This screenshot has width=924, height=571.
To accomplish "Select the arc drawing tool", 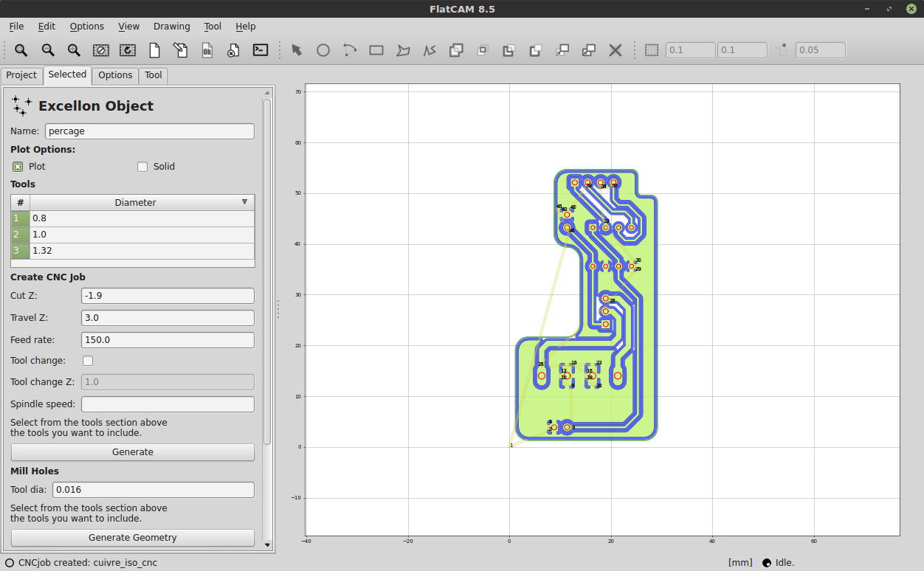I will (350, 50).
